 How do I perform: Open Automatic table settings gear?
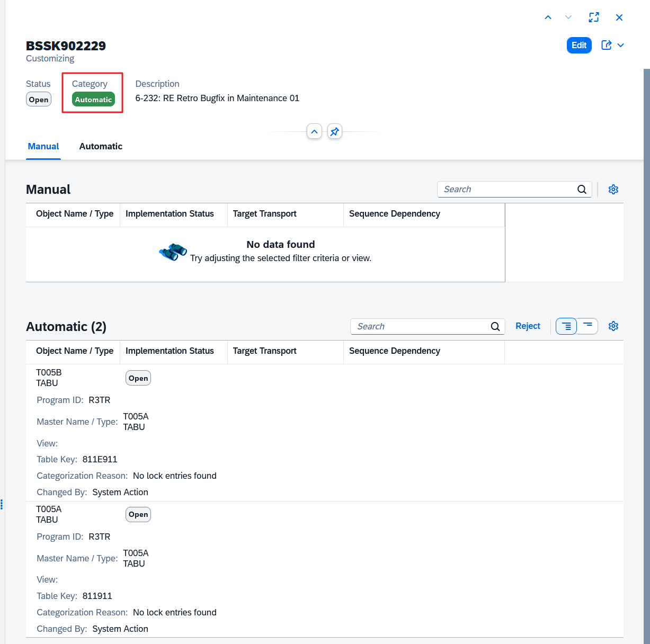coord(613,326)
